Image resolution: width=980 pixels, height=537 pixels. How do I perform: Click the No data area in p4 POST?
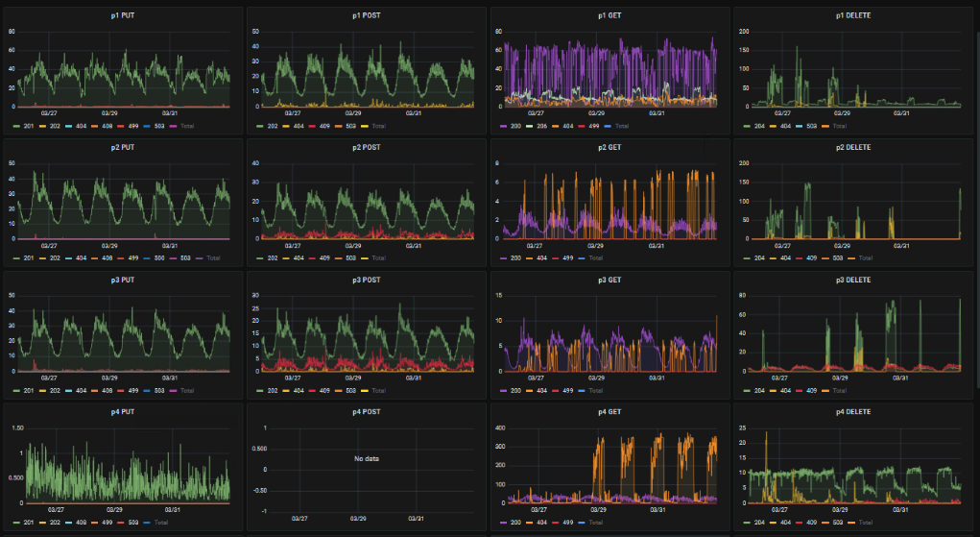tap(367, 459)
